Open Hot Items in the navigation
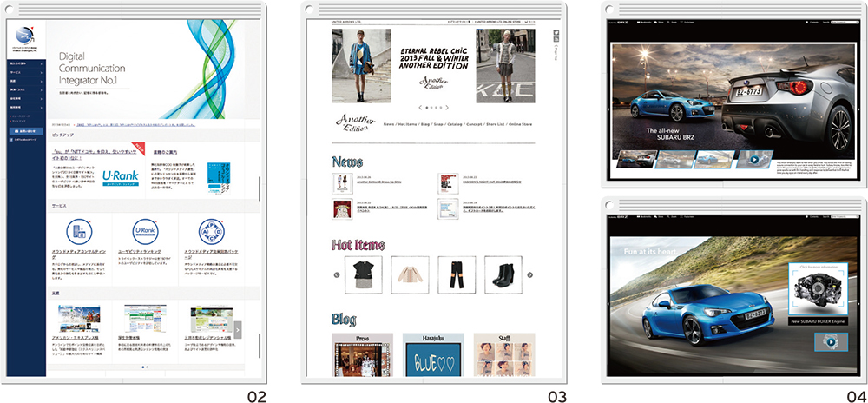The height and width of the screenshot is (403, 868). click(x=407, y=124)
